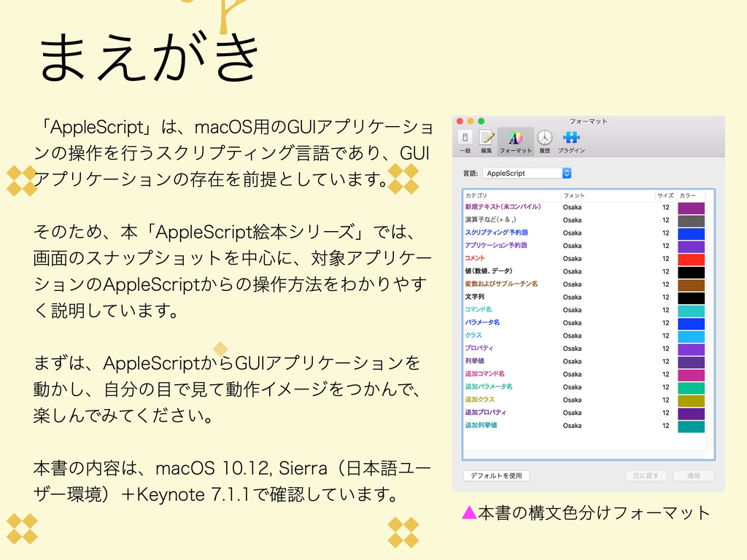The height and width of the screenshot is (560, 747).
Task: Select the 編集 pencil editing icon
Action: pyautogui.click(x=486, y=137)
